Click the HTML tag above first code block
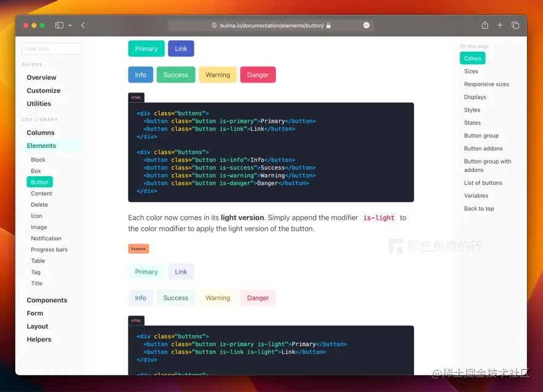543x392 pixels. pyautogui.click(x=136, y=97)
